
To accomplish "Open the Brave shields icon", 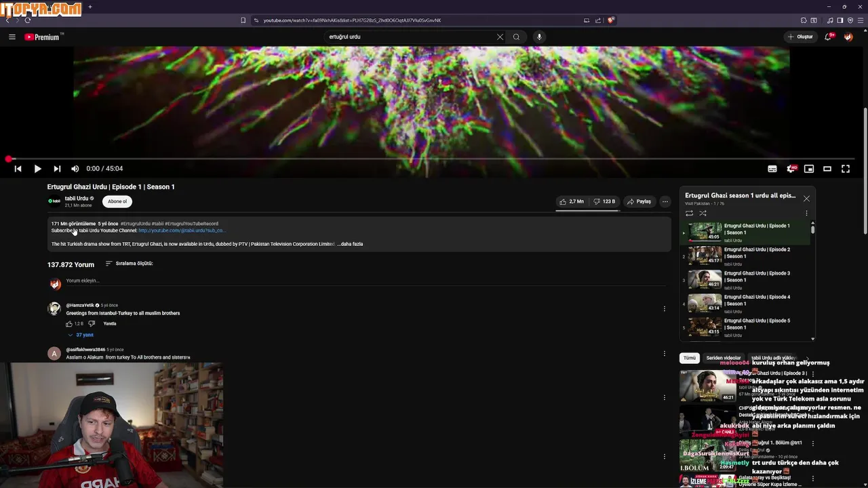I will pyautogui.click(x=610, y=20).
